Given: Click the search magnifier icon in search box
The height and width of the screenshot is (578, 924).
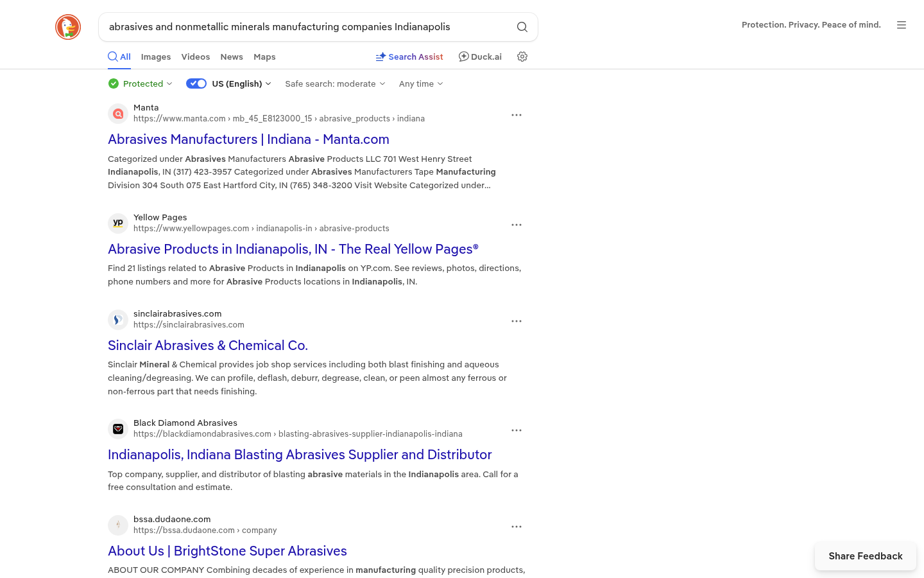Looking at the screenshot, I should coord(522,27).
